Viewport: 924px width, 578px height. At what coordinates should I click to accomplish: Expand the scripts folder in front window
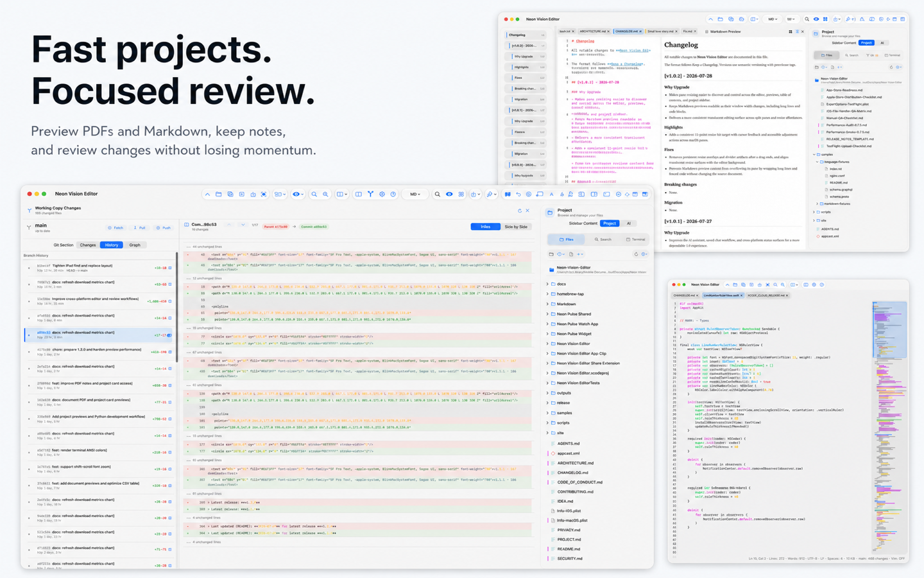point(547,423)
